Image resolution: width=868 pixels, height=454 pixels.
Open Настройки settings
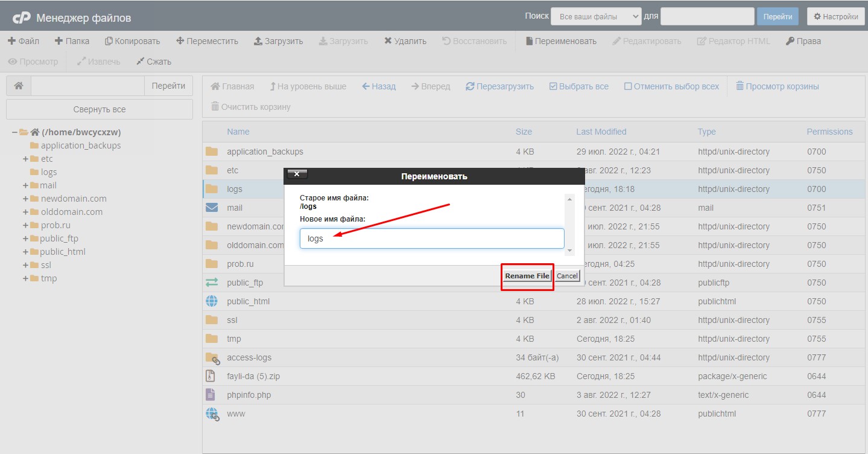(835, 16)
